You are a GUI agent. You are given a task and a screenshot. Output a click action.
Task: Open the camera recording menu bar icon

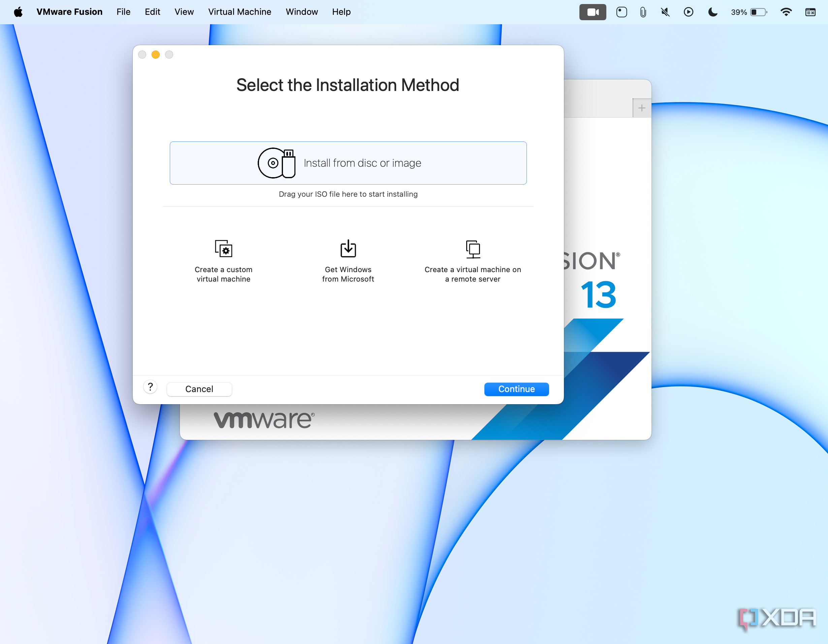(x=592, y=12)
